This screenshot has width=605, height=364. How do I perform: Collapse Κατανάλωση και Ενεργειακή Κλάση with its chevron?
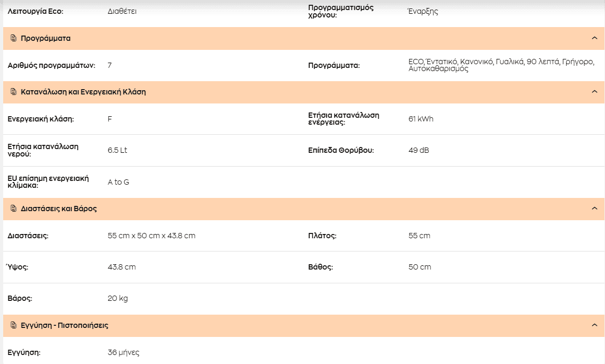[594, 92]
